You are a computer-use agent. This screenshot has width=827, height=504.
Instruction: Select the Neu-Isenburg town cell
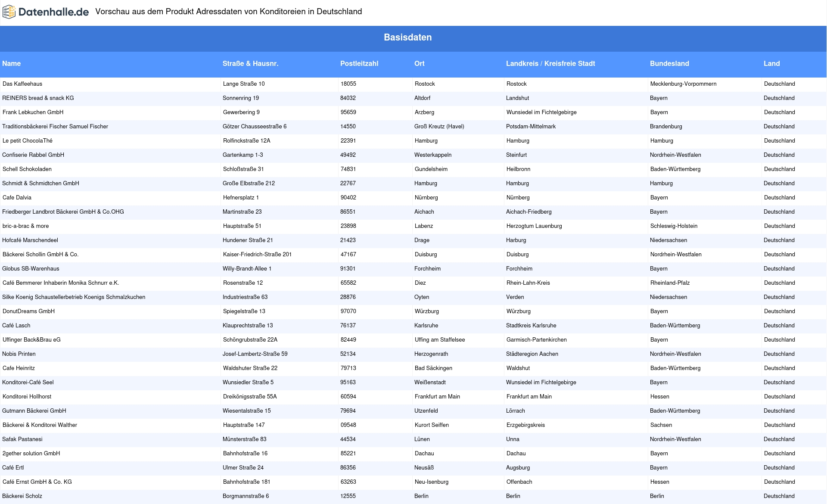tap(432, 482)
